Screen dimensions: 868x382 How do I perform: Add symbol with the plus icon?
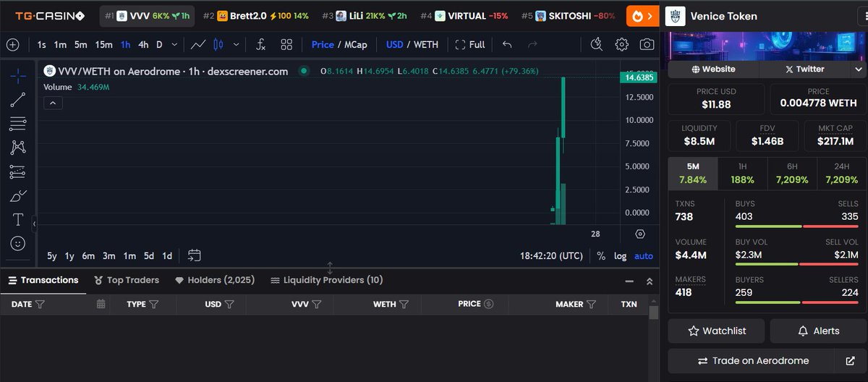pos(12,45)
